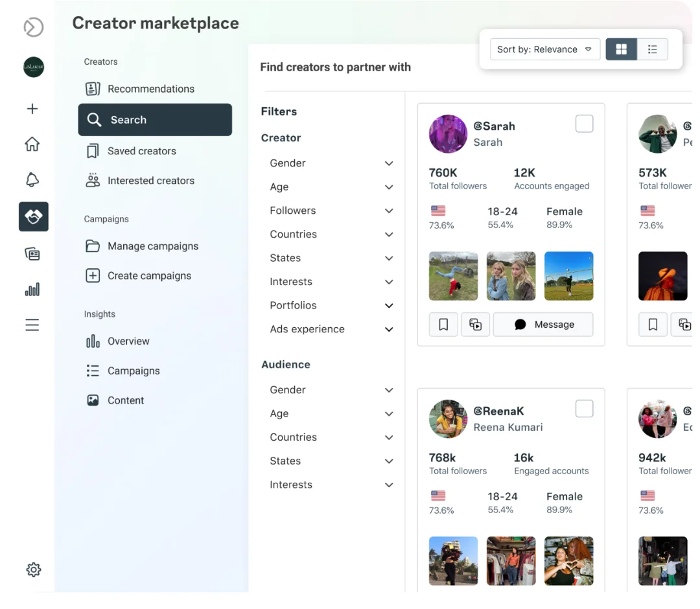Click Recommendations icon in sidebar
This screenshot has height=609, width=700.
click(x=93, y=89)
